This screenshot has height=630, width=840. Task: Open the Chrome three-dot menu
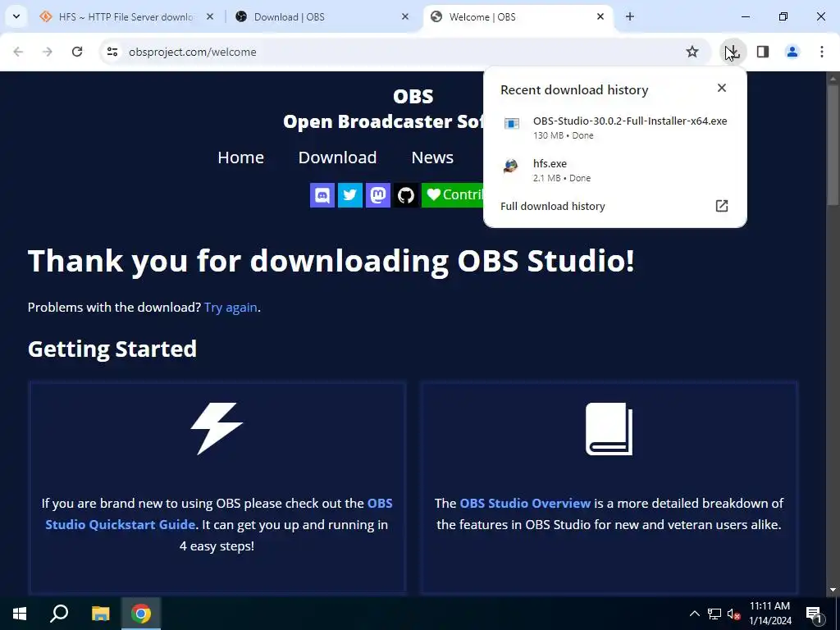click(x=822, y=52)
